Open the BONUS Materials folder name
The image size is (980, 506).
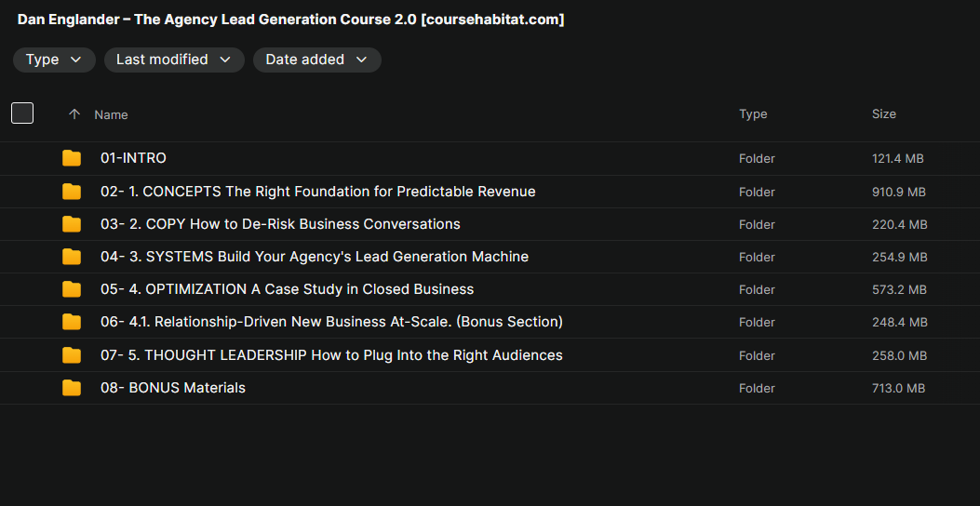pyautogui.click(x=173, y=388)
